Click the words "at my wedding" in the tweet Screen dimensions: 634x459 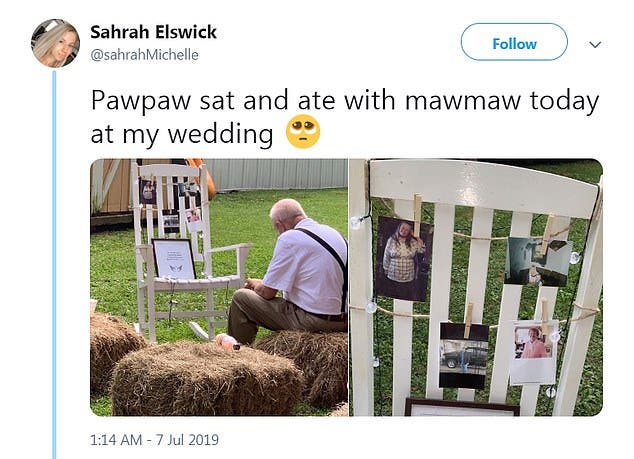point(182,134)
